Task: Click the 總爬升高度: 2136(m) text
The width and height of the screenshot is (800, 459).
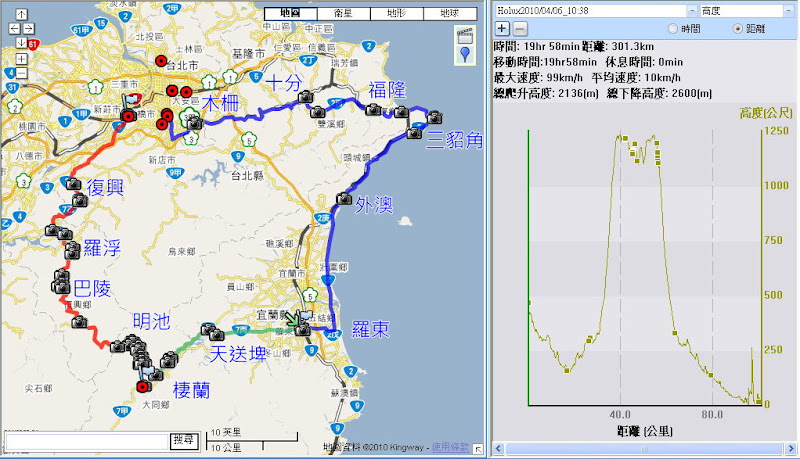Action: tap(546, 93)
